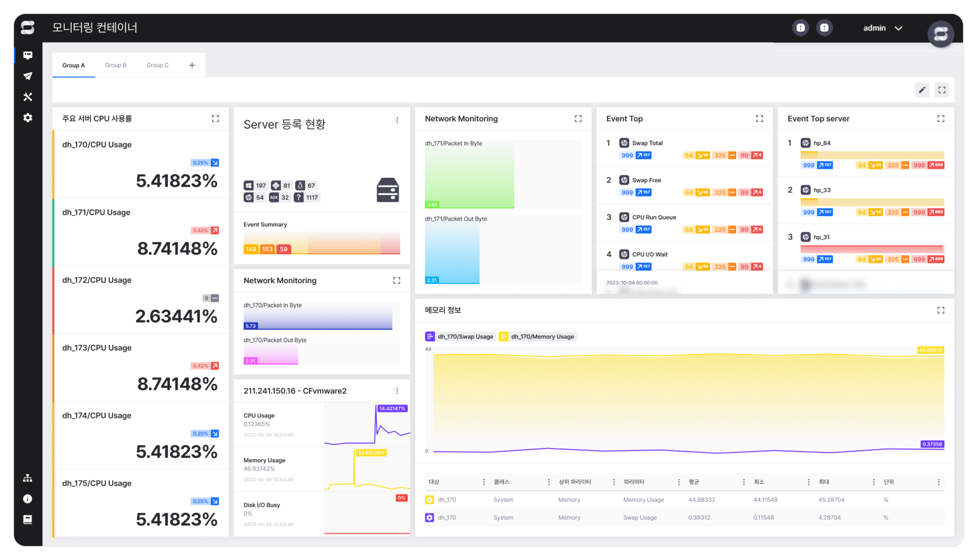Screen dimensions: 977x560
Task: Open the tools wrench sidebar icon
Action: [x=28, y=97]
